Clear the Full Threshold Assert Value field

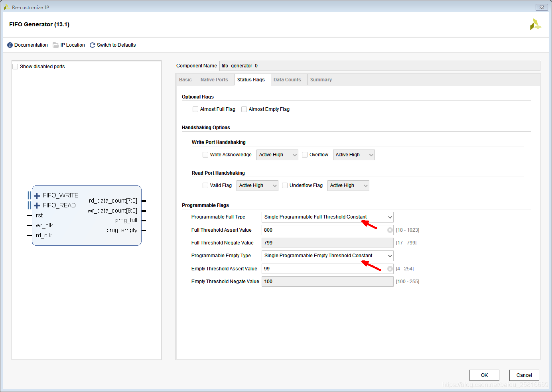coord(390,230)
